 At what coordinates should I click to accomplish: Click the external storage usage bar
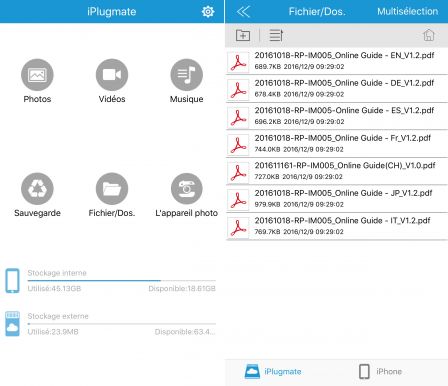122,324
